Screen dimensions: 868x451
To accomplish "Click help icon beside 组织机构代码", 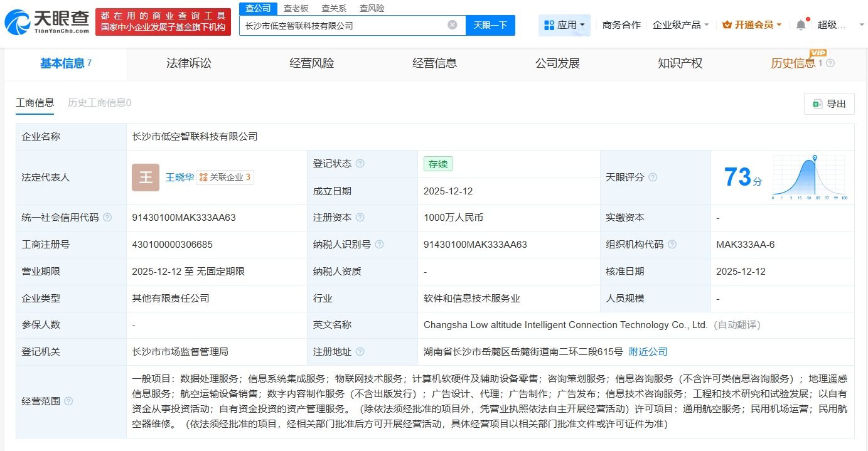I will pyautogui.click(x=672, y=245).
